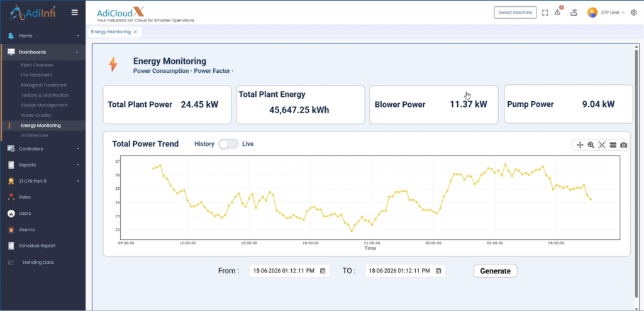
Task: Click the Select Machine button
Action: (x=515, y=13)
